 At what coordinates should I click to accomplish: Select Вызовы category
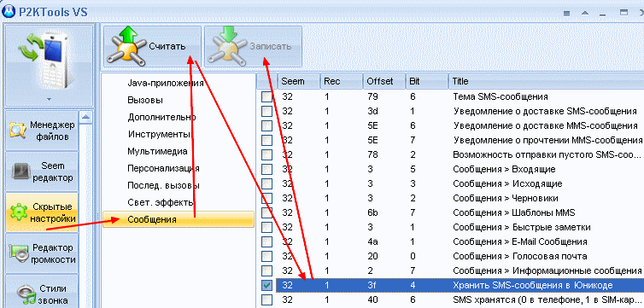click(145, 100)
